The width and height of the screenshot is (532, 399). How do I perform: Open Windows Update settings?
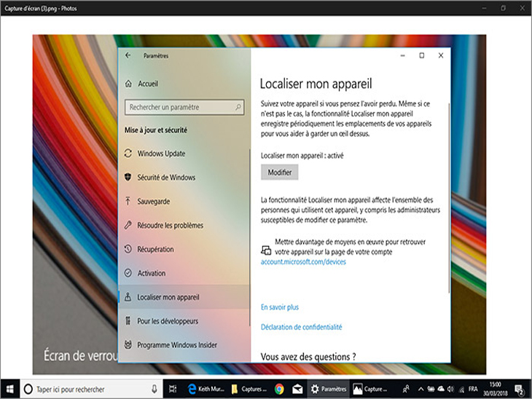click(x=161, y=154)
